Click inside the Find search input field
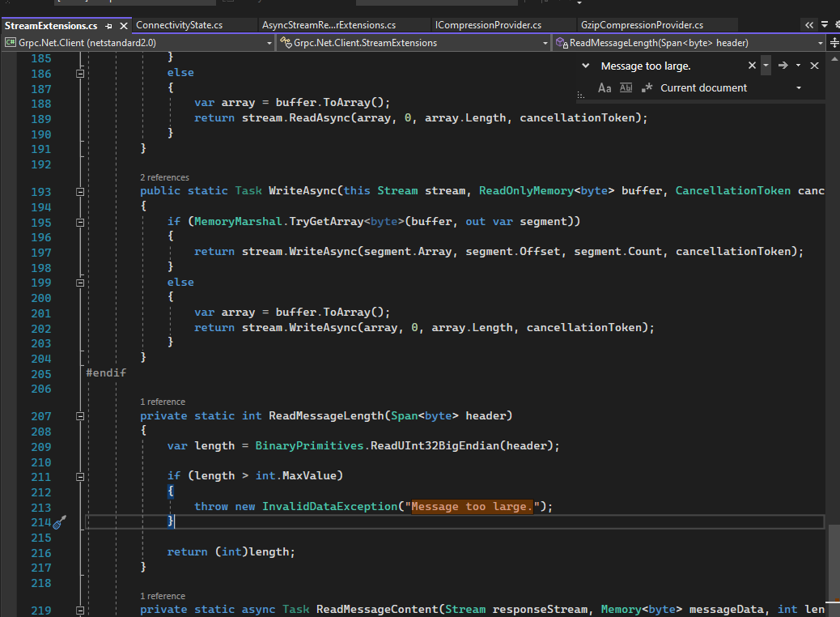The height and width of the screenshot is (617, 840). pyautogui.click(x=672, y=66)
